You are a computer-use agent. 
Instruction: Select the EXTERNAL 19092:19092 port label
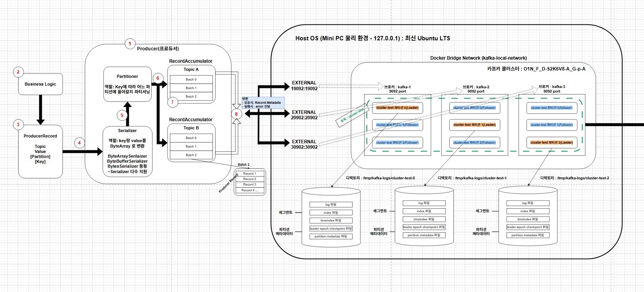click(304, 86)
